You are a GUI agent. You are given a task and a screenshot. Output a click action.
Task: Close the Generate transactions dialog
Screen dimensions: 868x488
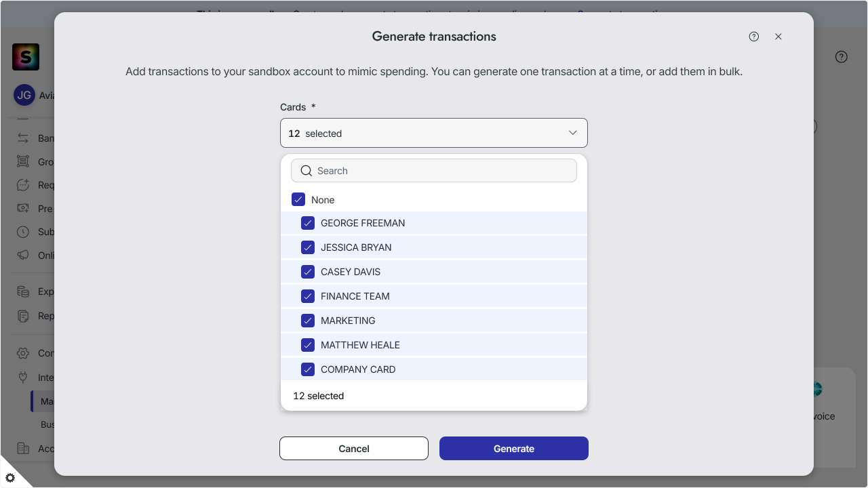pyautogui.click(x=778, y=37)
